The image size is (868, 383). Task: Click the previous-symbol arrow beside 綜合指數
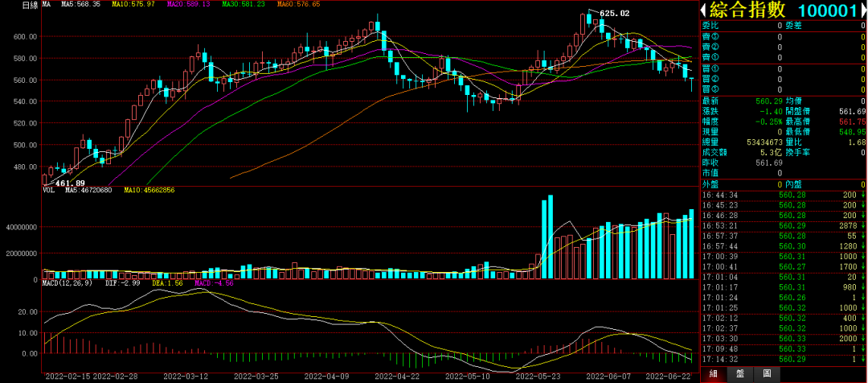tap(704, 10)
